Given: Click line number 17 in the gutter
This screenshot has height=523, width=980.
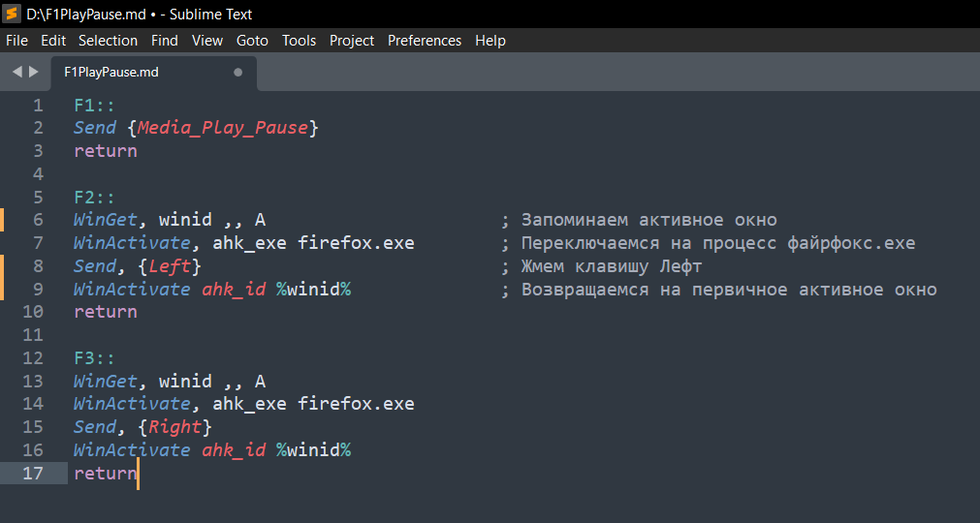Looking at the screenshot, I should click(33, 474).
